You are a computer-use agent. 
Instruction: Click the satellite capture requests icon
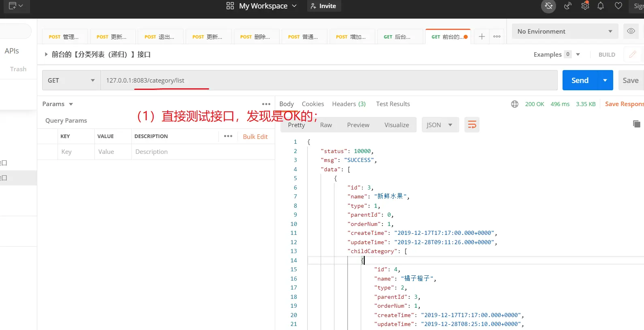(x=568, y=6)
